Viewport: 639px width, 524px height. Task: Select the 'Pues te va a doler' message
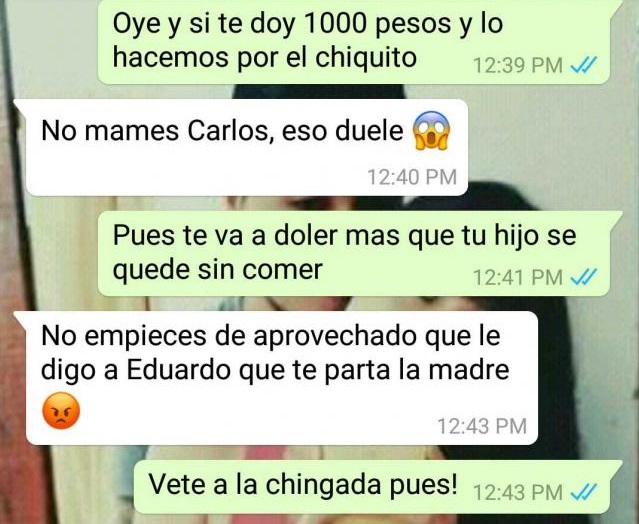coord(360,253)
